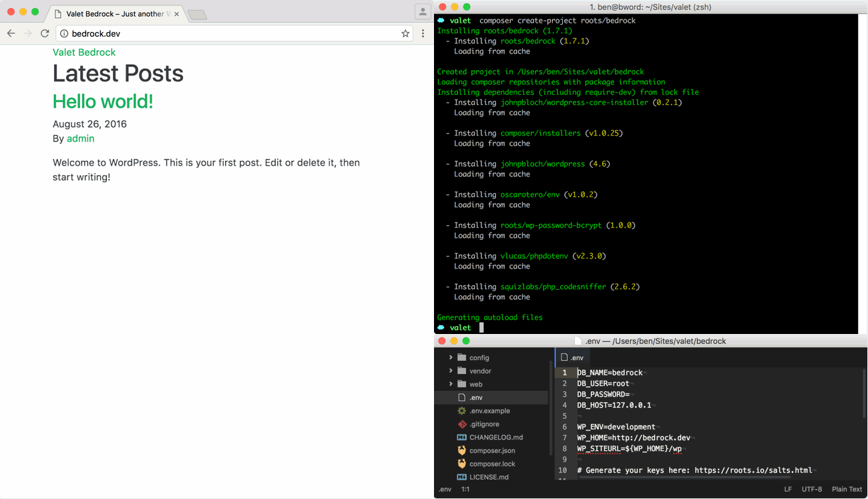
Task: Close the Valet Bedrock browser tab
Action: [x=176, y=14]
